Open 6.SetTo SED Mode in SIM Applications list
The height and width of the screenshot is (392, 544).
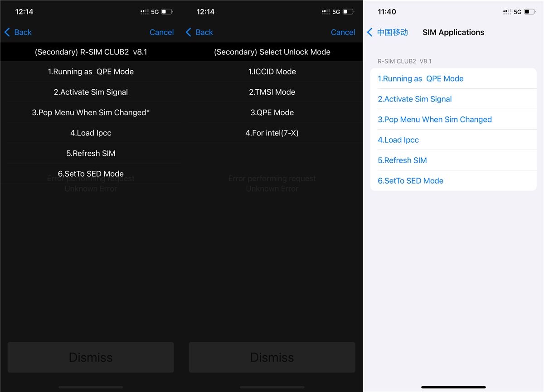tap(453, 180)
